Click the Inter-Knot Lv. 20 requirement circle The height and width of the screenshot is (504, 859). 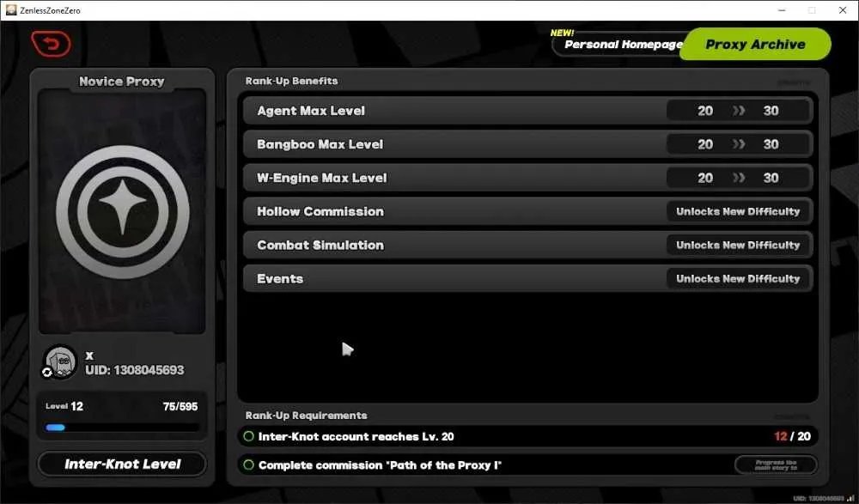249,436
